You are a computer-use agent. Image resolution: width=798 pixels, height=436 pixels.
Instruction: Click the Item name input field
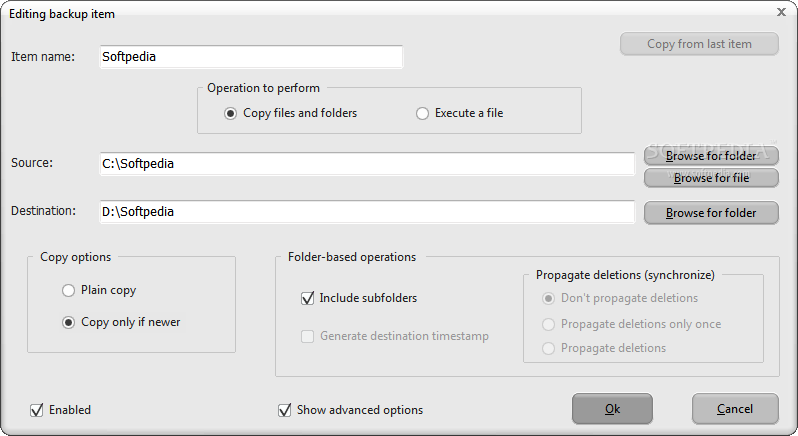[x=251, y=56]
